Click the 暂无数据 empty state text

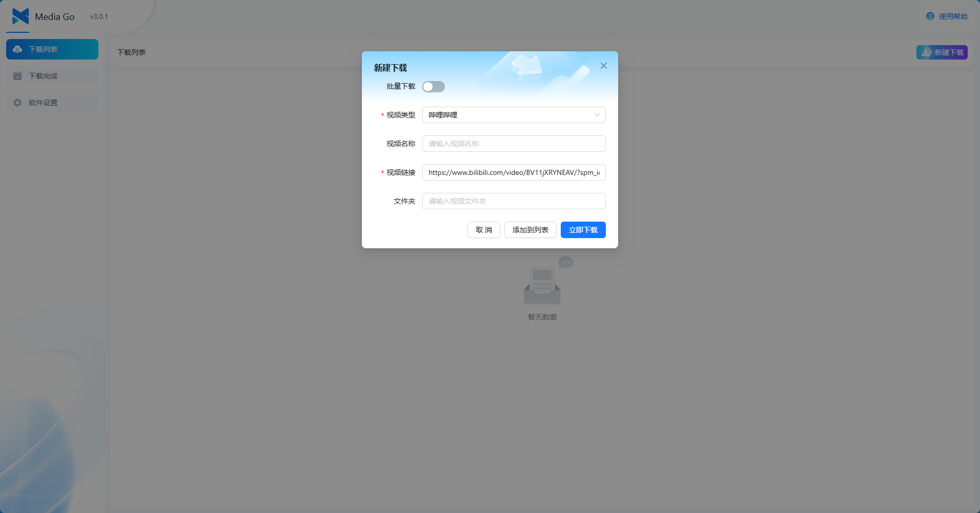(542, 317)
